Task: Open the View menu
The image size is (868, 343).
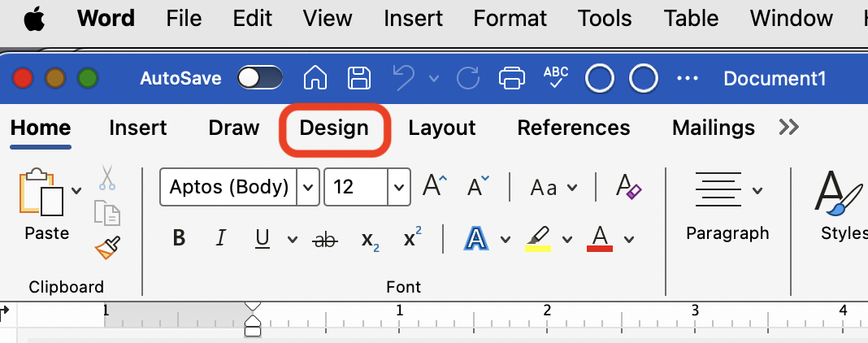Action: coord(328,19)
